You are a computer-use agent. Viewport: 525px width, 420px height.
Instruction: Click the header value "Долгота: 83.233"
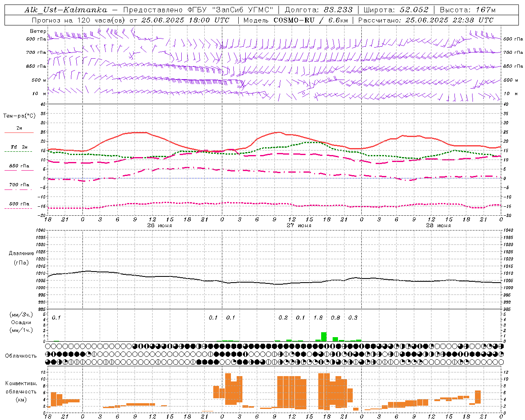318,10
